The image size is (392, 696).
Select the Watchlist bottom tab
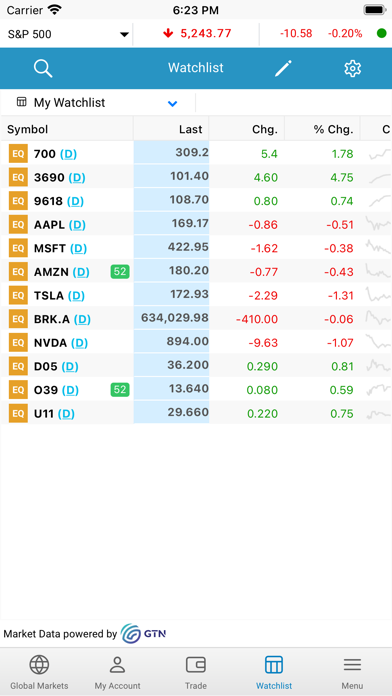274,672
